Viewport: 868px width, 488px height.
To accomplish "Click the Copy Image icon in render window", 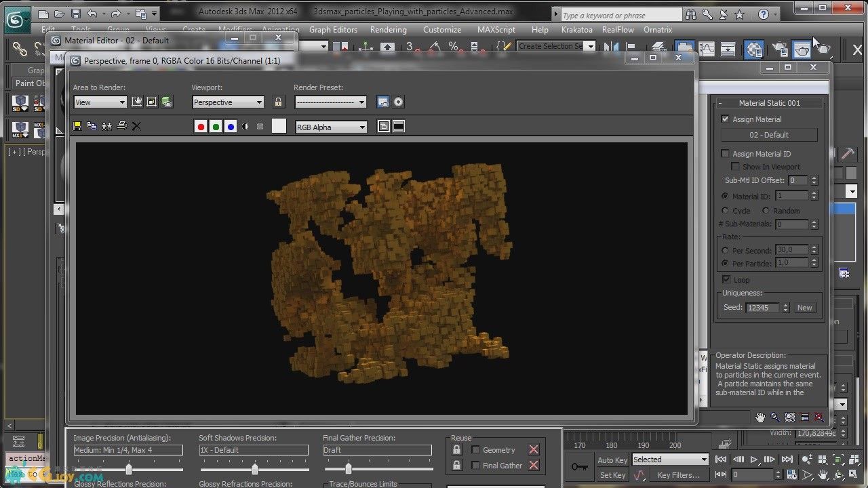I will [x=92, y=126].
